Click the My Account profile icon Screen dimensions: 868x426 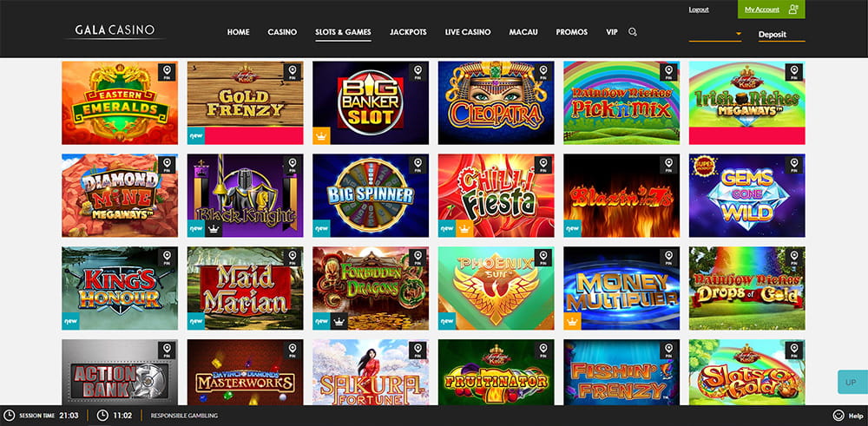coord(793,10)
